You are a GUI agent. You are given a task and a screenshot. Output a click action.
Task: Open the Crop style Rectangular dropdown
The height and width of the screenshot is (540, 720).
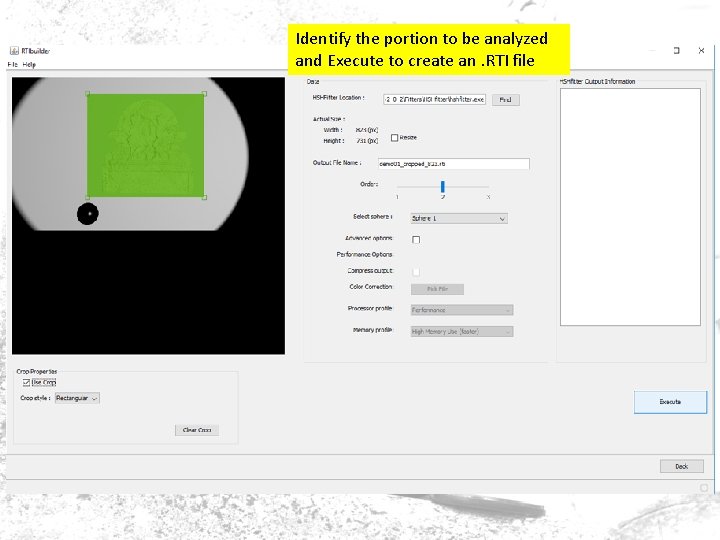tap(77, 398)
